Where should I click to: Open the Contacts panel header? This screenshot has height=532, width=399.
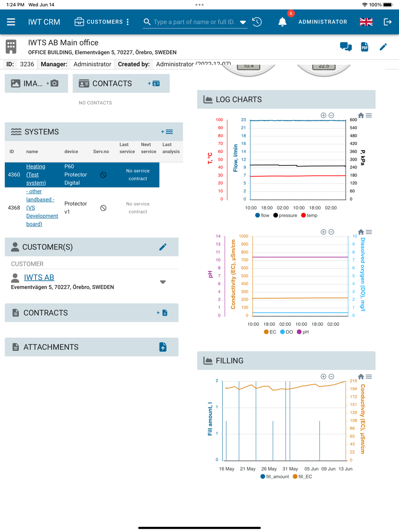[x=121, y=83]
